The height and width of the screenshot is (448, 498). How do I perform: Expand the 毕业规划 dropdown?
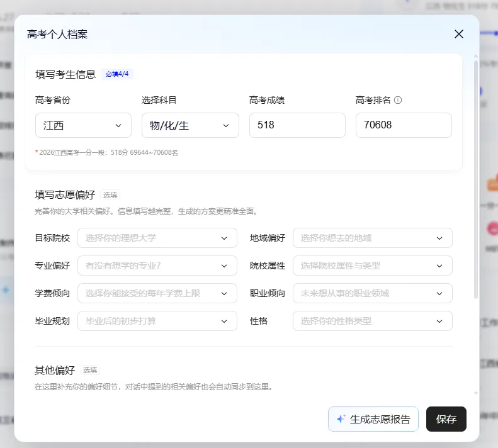[157, 321]
